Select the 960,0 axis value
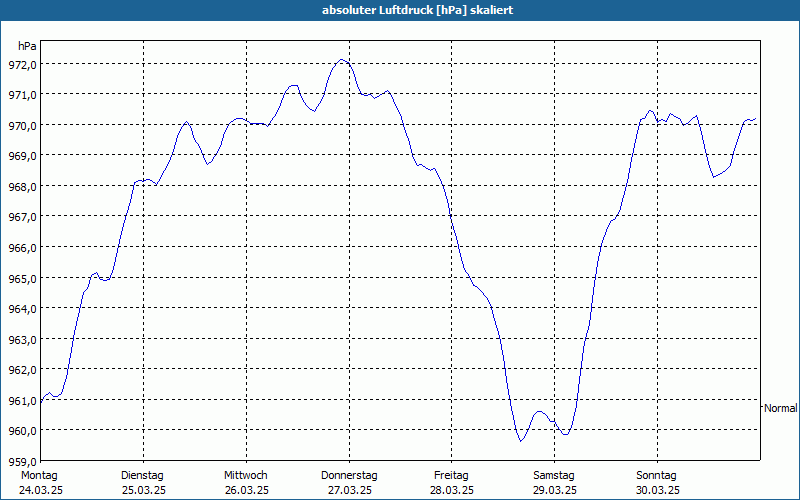This screenshot has height=500, width=800. tap(23, 431)
